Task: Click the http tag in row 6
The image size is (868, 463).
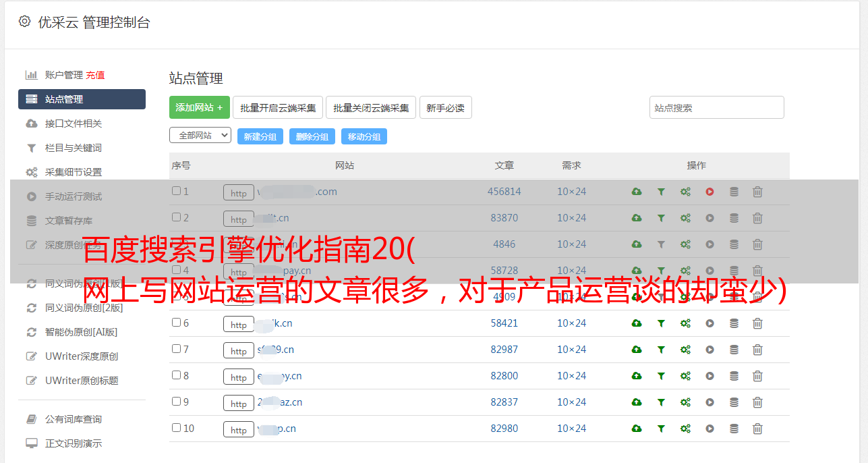Action: click(x=239, y=325)
